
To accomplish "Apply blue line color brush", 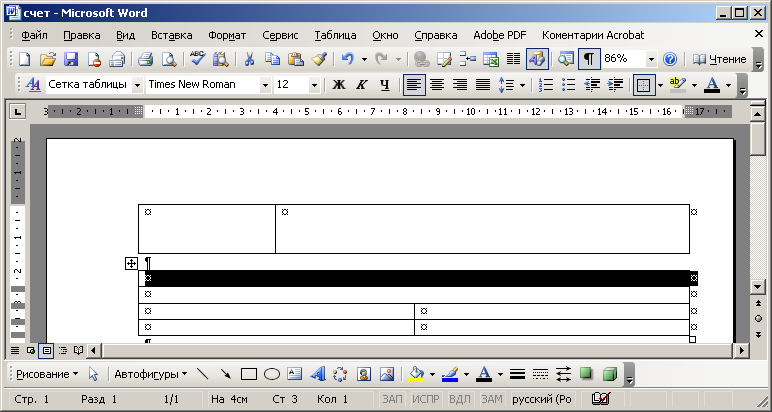I will [x=450, y=374].
